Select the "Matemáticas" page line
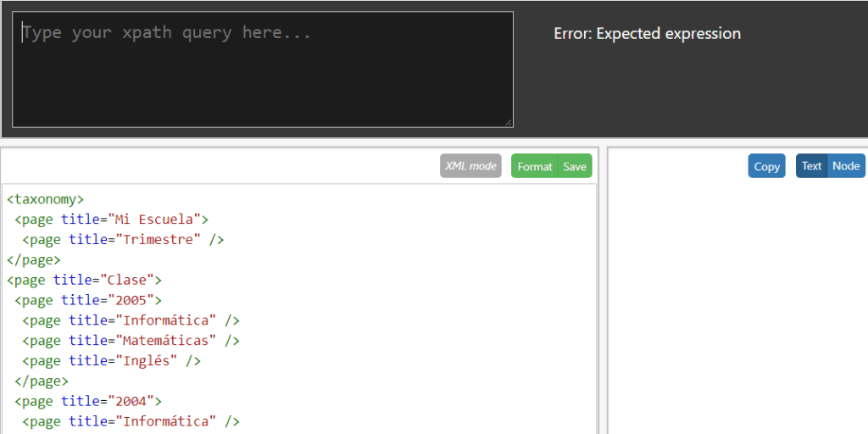 (131, 341)
